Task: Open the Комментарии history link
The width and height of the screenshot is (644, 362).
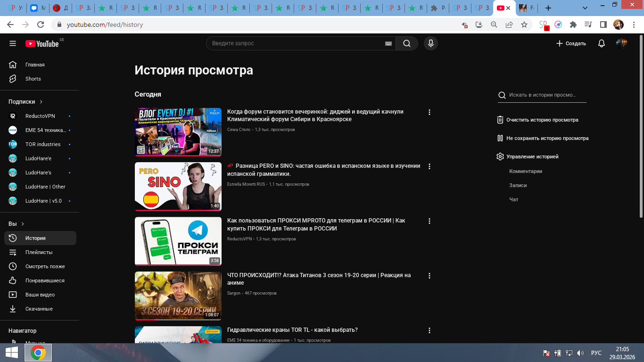Action: [x=526, y=171]
